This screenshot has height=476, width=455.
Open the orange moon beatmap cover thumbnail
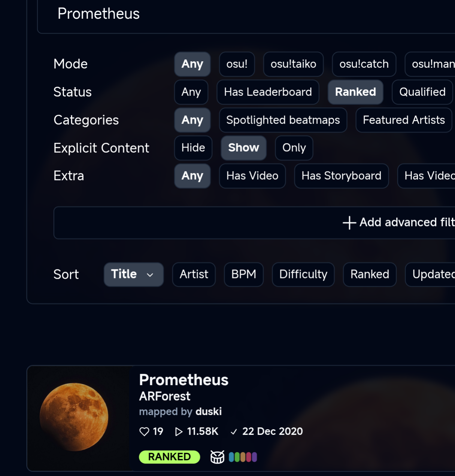click(74, 417)
